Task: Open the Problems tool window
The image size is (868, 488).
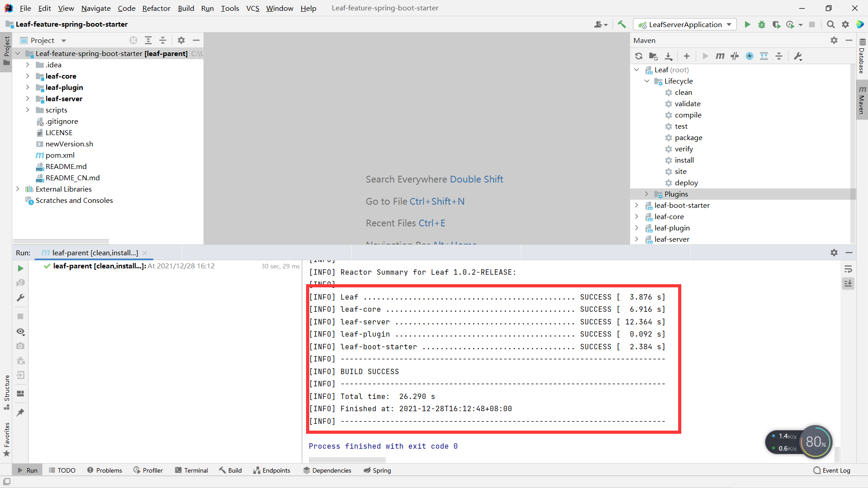Action: point(104,470)
